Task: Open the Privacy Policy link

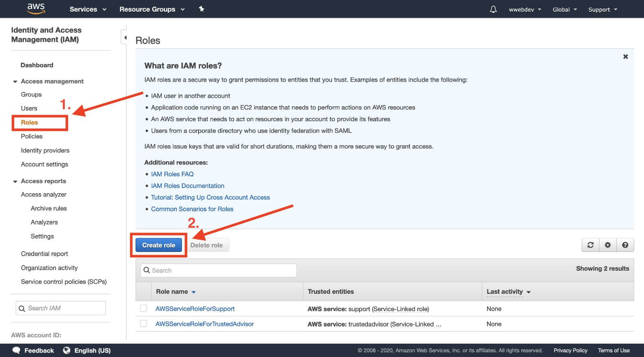Action: point(570,351)
